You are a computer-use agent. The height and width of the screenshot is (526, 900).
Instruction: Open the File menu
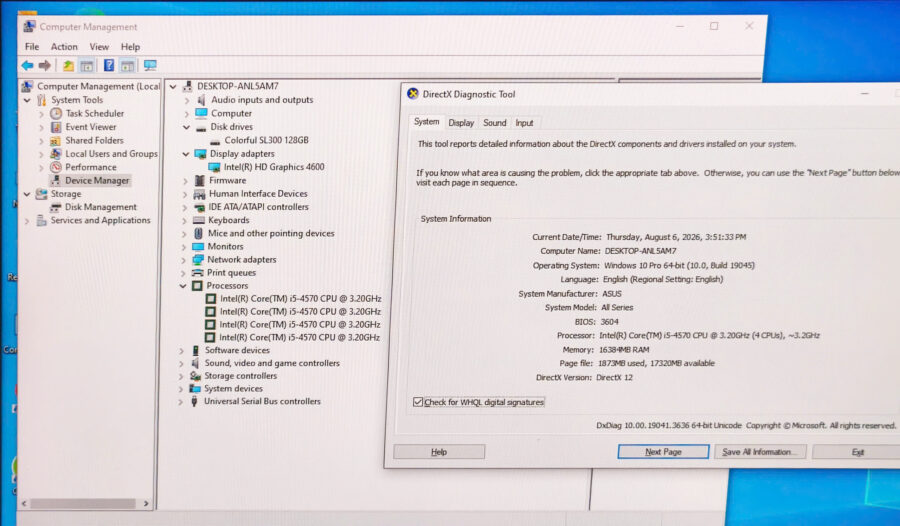(32, 47)
